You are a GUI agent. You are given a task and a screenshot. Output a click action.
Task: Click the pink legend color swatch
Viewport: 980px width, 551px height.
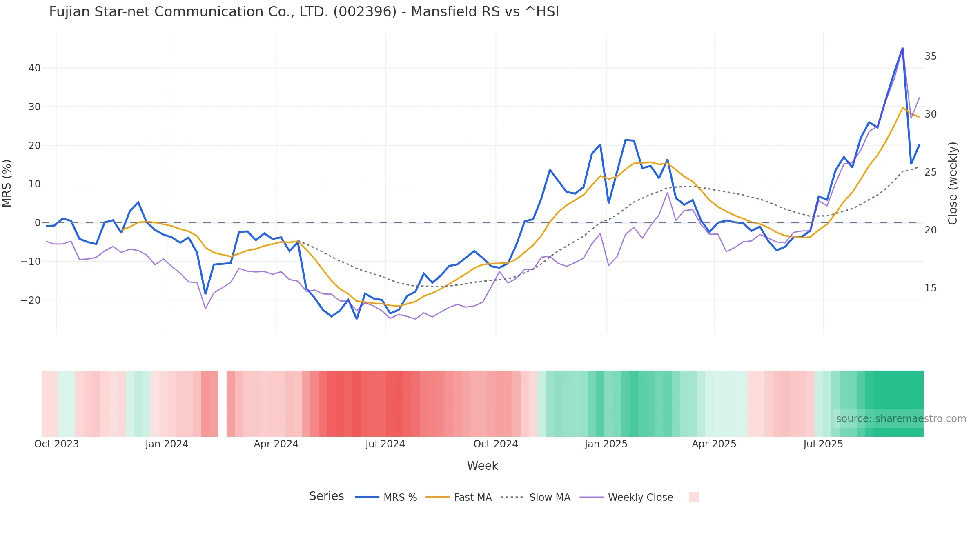coord(693,497)
